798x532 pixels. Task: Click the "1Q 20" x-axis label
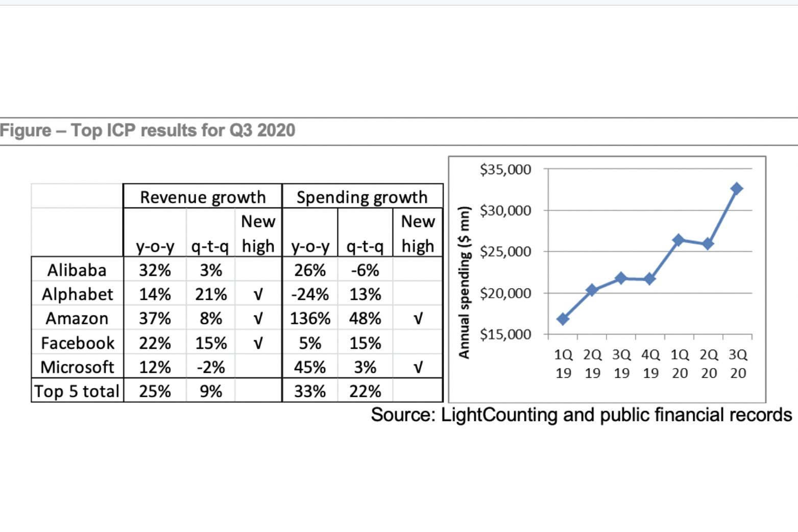coord(680,364)
